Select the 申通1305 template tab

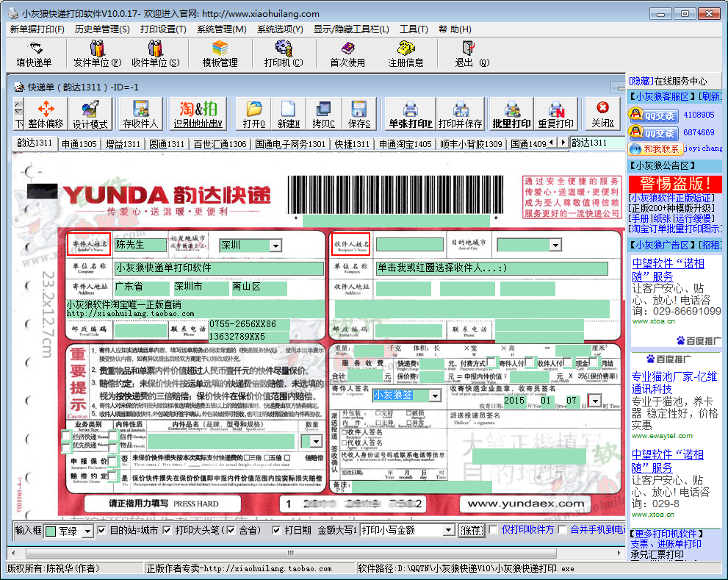pos(79,144)
